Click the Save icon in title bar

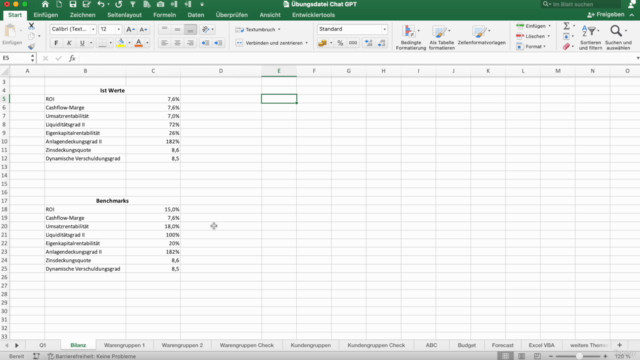[x=73, y=4]
